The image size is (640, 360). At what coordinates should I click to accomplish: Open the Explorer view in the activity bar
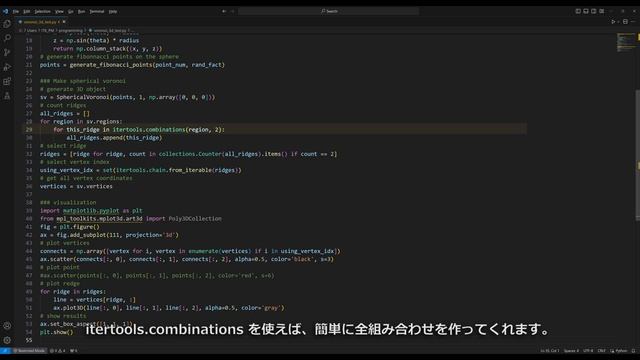(x=7, y=24)
